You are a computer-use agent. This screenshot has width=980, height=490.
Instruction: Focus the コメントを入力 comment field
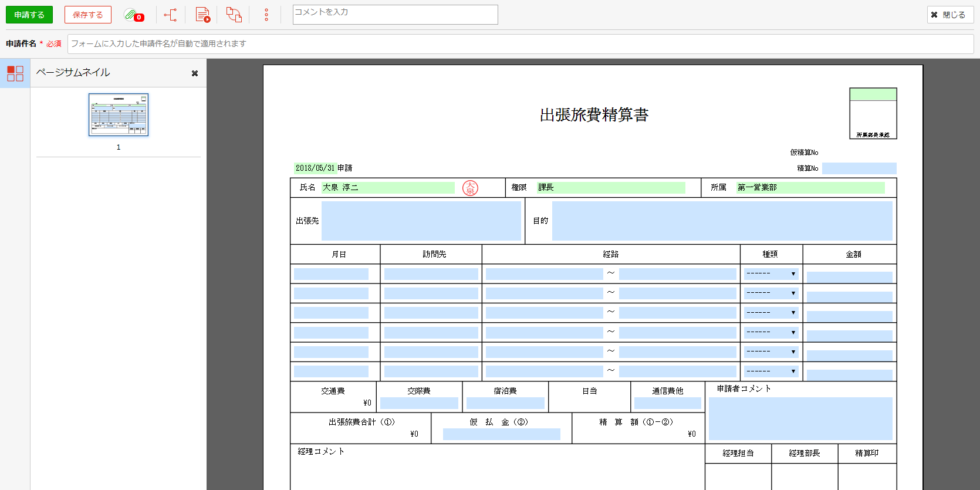pyautogui.click(x=395, y=15)
